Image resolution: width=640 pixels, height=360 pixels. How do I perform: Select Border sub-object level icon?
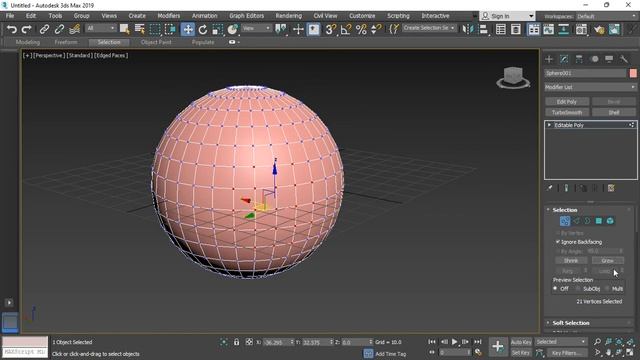point(587,221)
